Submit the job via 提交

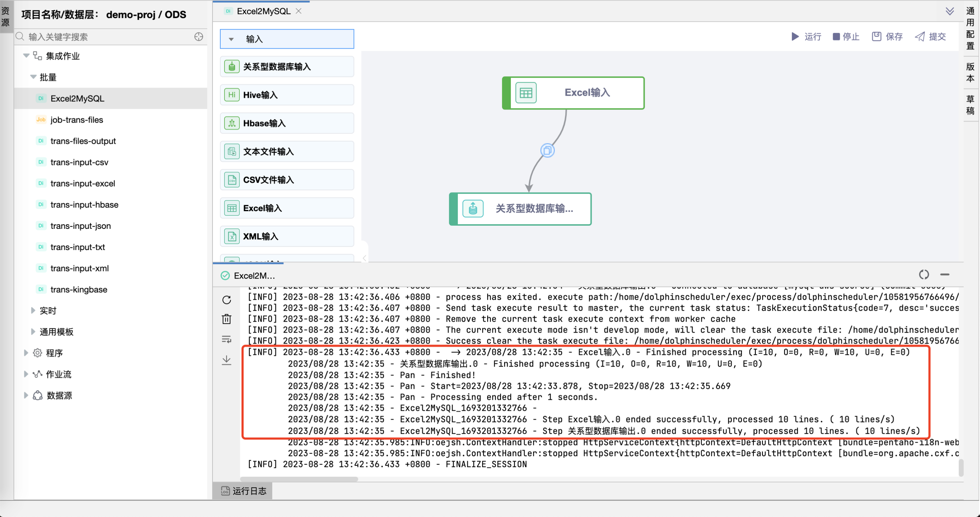click(930, 36)
